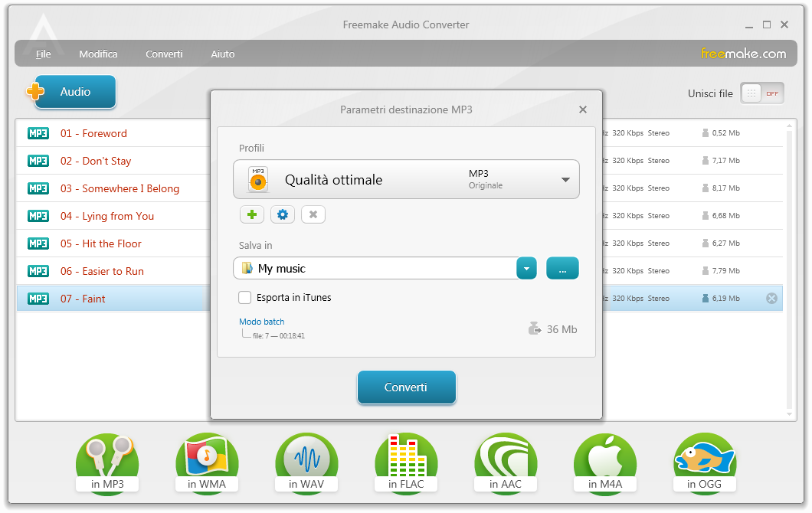The image size is (812, 513).
Task: Choose the 'in M4A' apple icon
Action: tap(605, 464)
